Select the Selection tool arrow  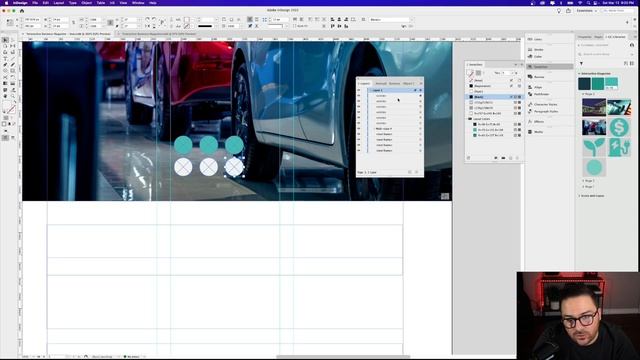tap(5, 40)
